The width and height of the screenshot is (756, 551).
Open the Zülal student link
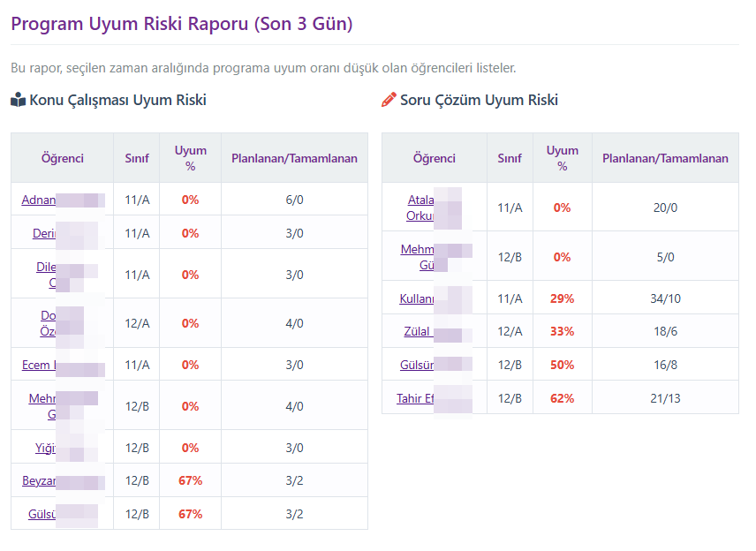417,332
